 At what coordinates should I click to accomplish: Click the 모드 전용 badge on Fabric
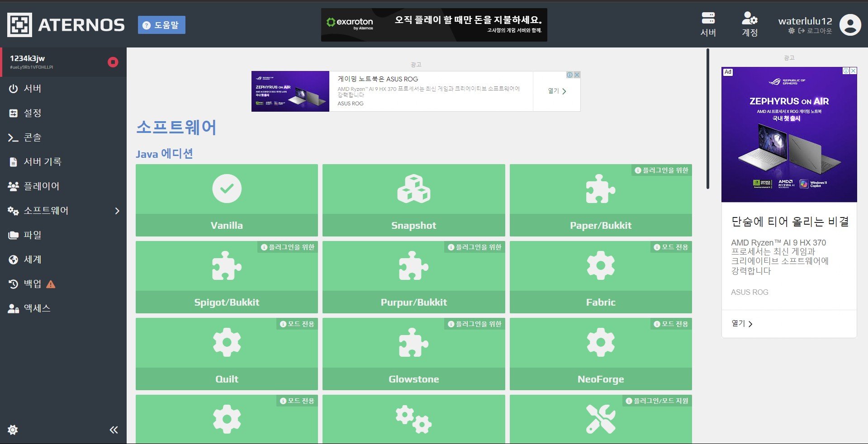pyautogui.click(x=671, y=247)
